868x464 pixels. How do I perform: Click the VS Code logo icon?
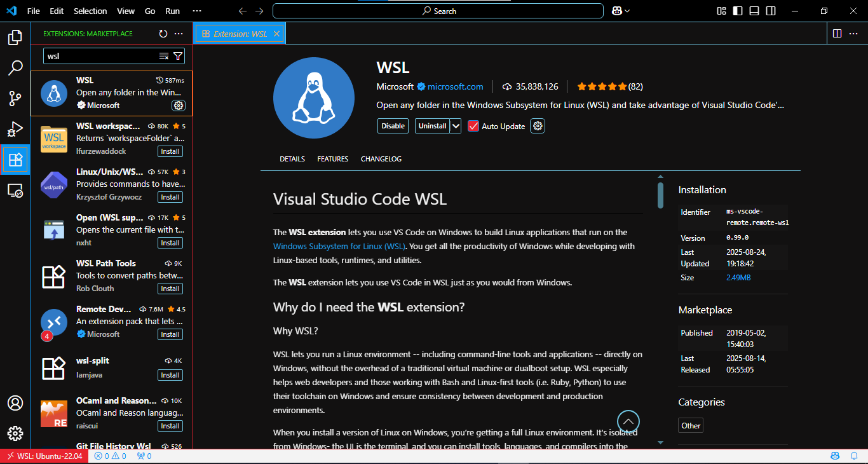click(11, 11)
